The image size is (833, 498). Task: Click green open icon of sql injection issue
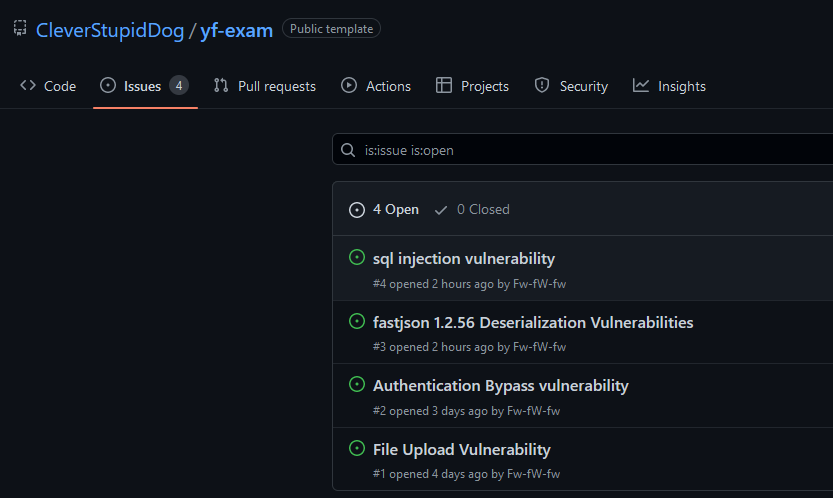(357, 257)
